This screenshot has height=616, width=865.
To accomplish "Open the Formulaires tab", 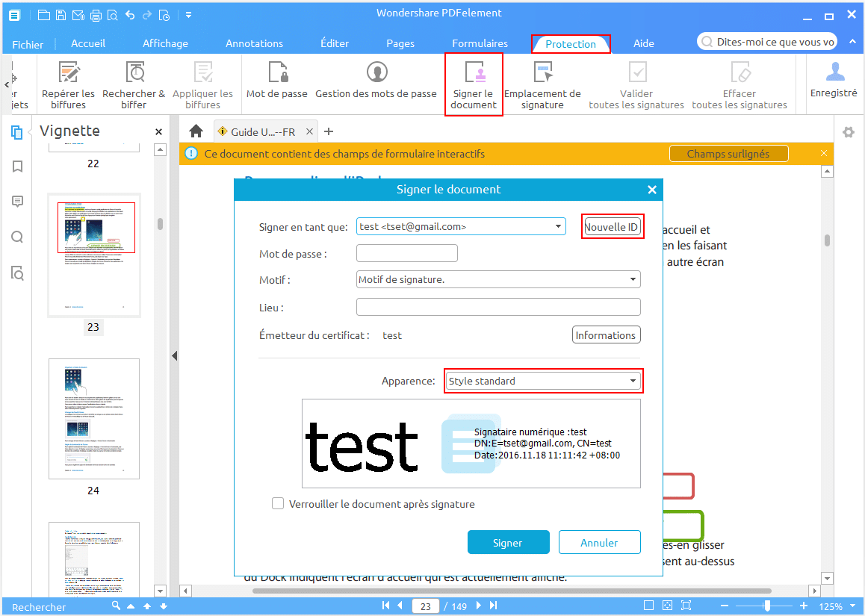I will tap(480, 43).
